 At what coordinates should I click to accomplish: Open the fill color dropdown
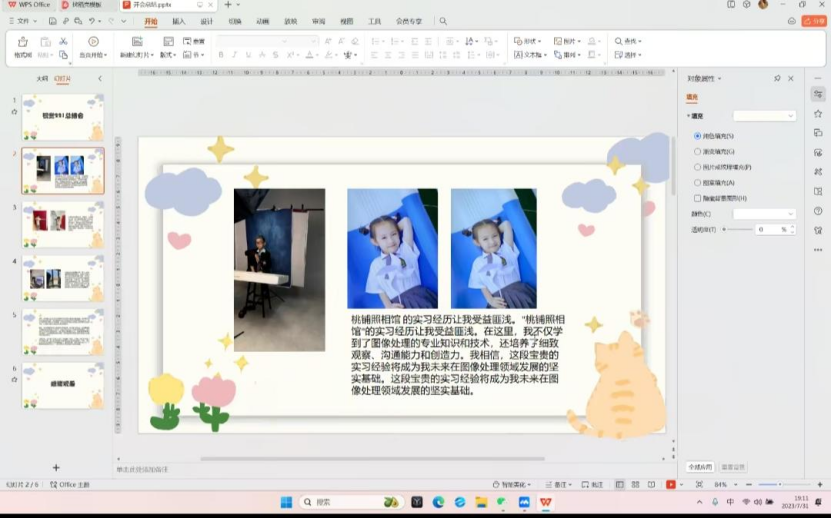click(x=764, y=214)
